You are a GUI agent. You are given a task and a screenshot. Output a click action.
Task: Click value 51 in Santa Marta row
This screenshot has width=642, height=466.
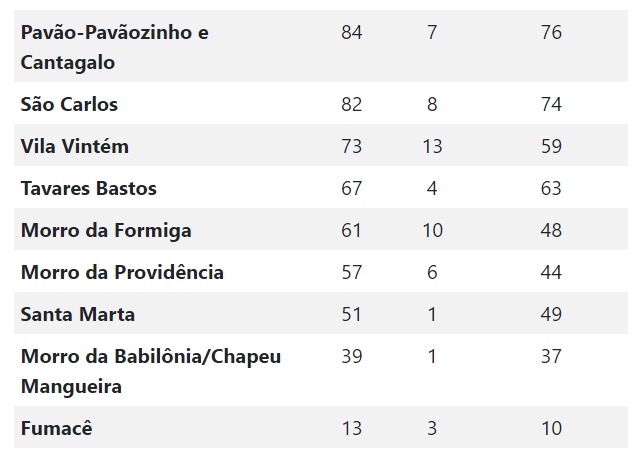352,314
